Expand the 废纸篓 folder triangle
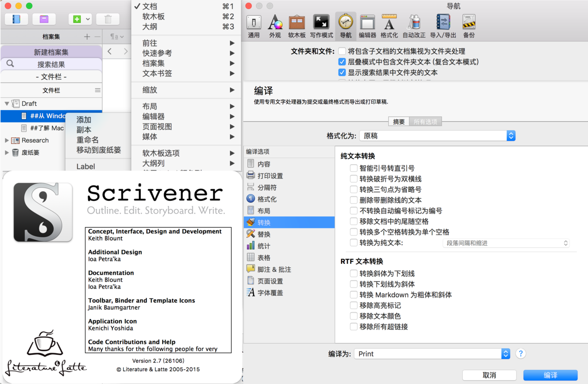The height and width of the screenshot is (384, 588). tap(7, 152)
